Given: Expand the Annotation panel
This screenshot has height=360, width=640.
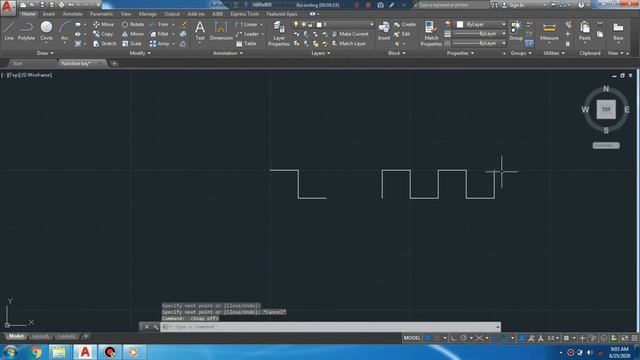Looking at the screenshot, I should click(x=228, y=53).
